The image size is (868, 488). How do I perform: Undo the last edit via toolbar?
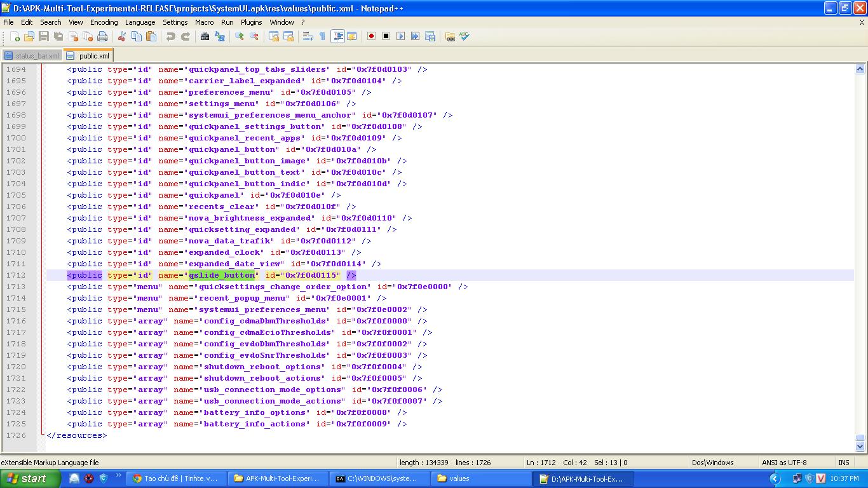(x=171, y=37)
